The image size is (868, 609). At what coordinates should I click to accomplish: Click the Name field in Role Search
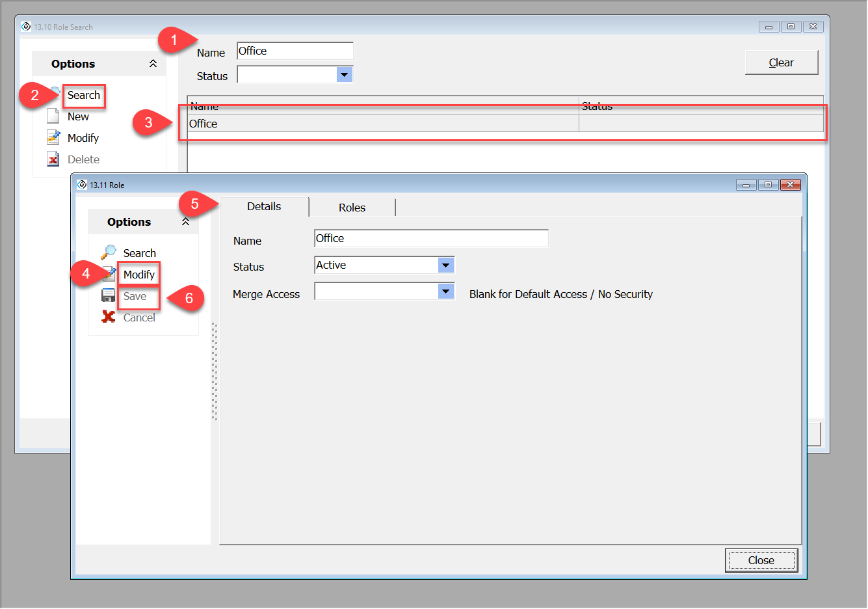(295, 51)
